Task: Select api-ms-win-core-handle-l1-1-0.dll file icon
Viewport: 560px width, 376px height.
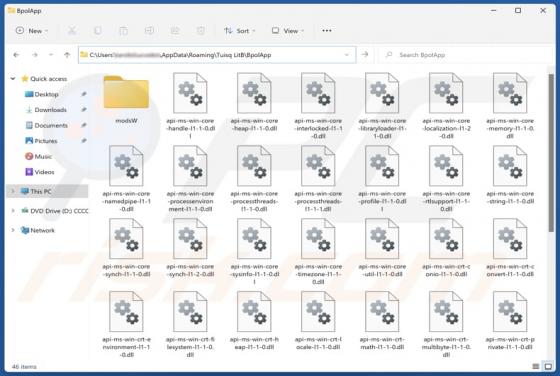Action: pyautogui.click(x=190, y=93)
